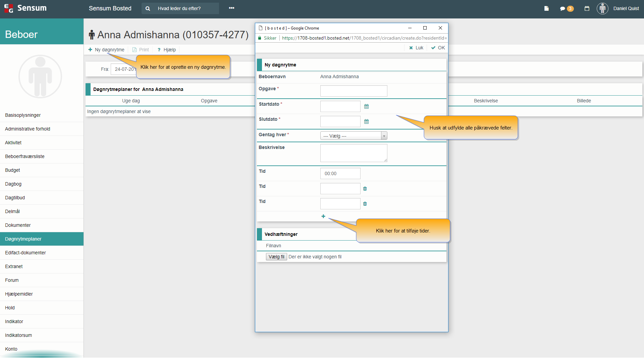Click the Beboer section header
Image resolution: width=644 pixels, height=359 pixels.
point(42,32)
